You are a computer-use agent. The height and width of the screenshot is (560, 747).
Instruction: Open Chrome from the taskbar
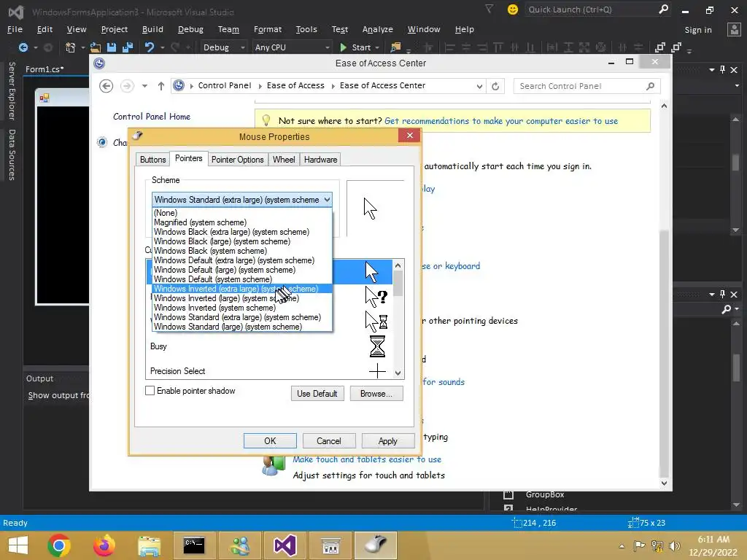59,545
